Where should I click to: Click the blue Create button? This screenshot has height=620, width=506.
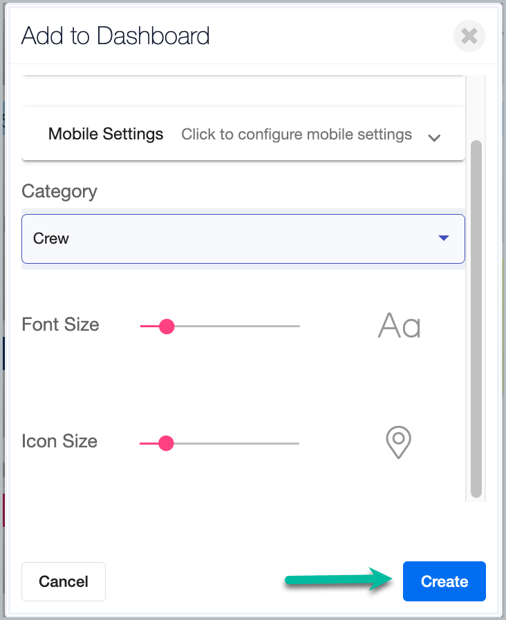point(444,581)
